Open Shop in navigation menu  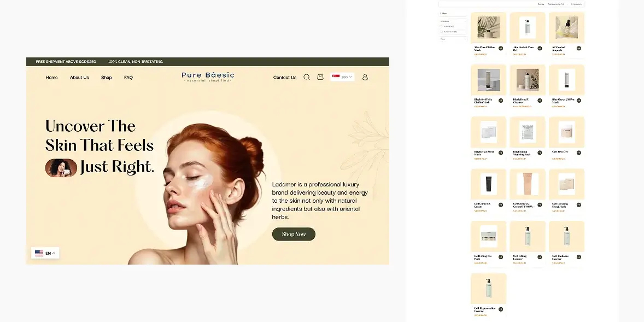[107, 77]
